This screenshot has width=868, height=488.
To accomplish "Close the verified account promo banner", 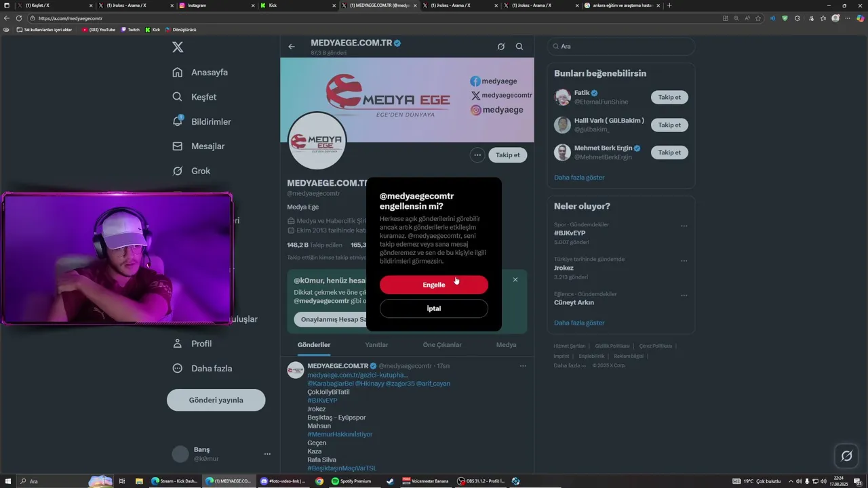I will point(515,279).
